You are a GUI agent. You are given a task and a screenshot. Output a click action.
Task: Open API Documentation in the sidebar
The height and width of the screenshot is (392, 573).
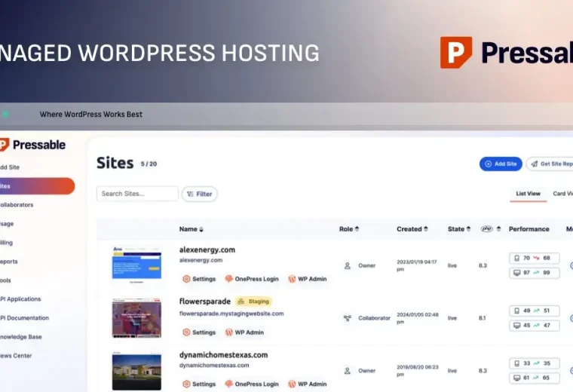click(24, 318)
